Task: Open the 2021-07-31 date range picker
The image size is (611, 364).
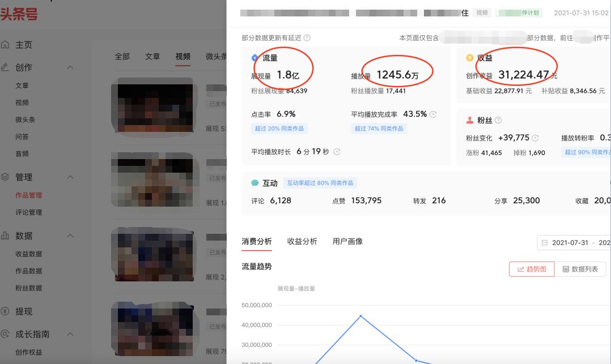Action: (x=574, y=242)
